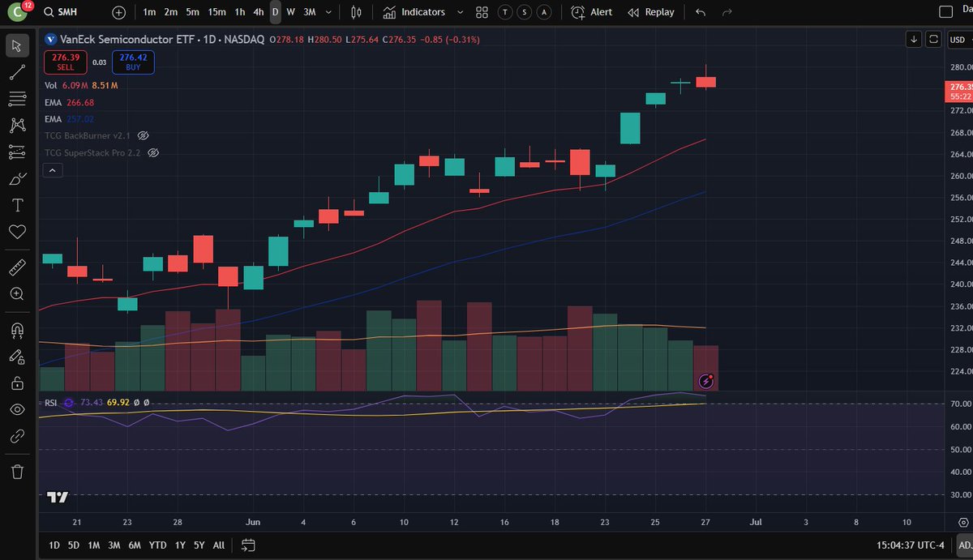Toggle the magnet snapping mode
Screen dimensions: 973x560
tap(17, 330)
